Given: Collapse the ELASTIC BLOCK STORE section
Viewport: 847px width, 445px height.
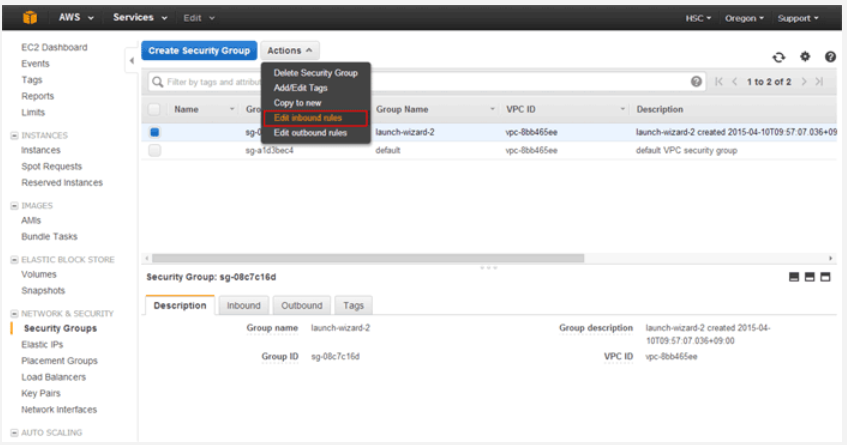Looking at the screenshot, I should 15,260.
